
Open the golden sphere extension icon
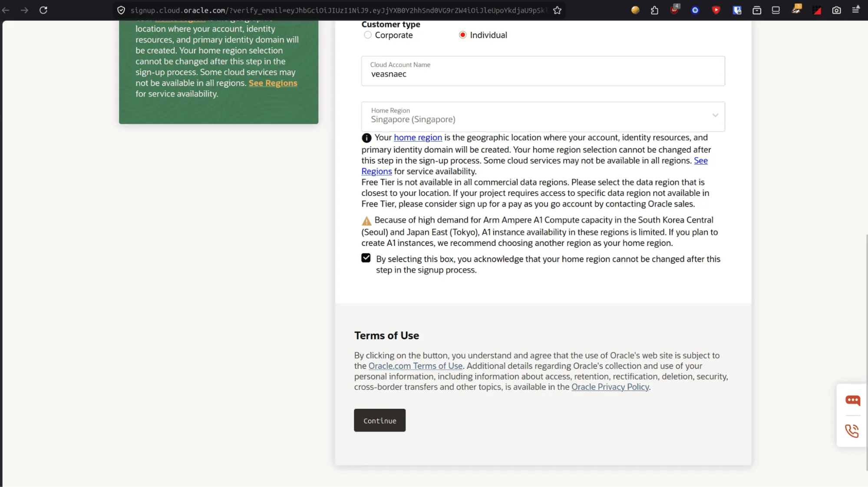tap(635, 10)
